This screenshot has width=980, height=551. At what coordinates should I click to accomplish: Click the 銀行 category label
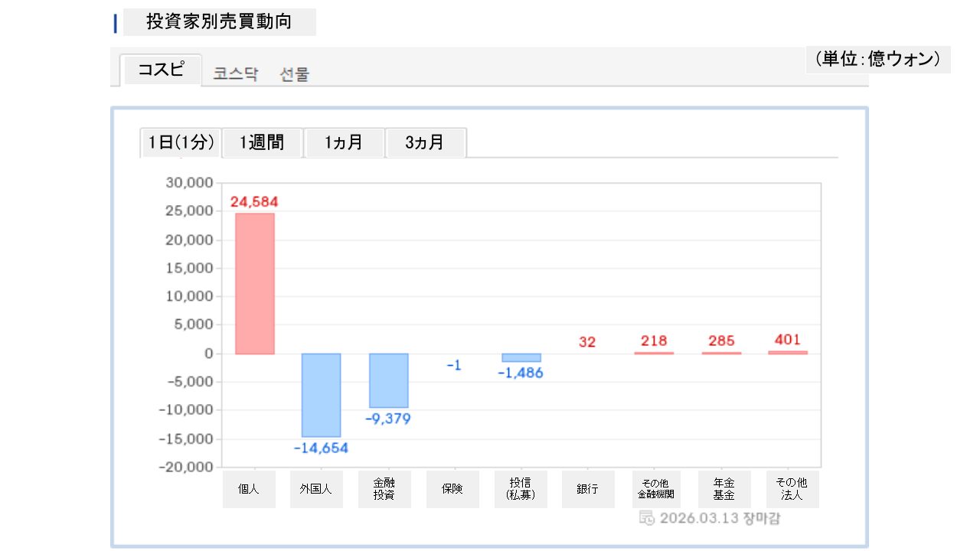pyautogui.click(x=588, y=489)
